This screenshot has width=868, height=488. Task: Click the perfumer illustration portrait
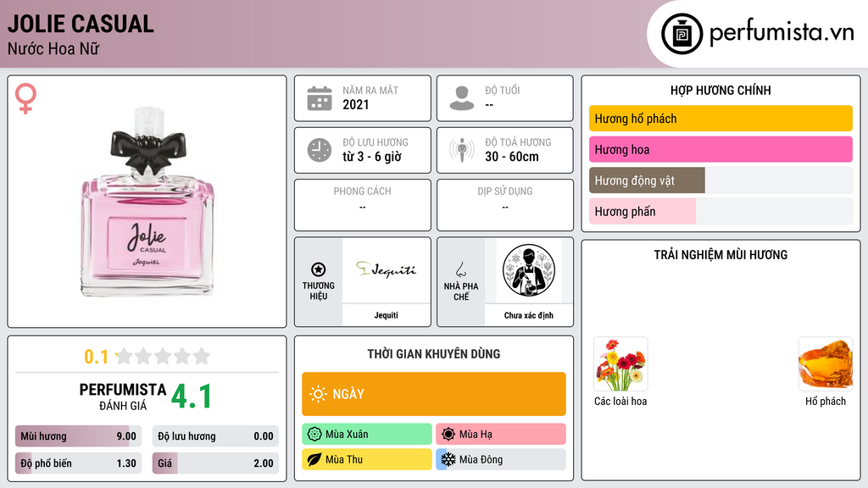pos(529,270)
